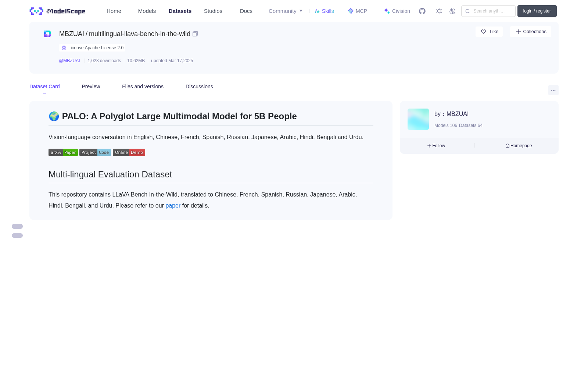Open the Datasets section
Screen dimensions: 588x368
click(x=180, y=11)
